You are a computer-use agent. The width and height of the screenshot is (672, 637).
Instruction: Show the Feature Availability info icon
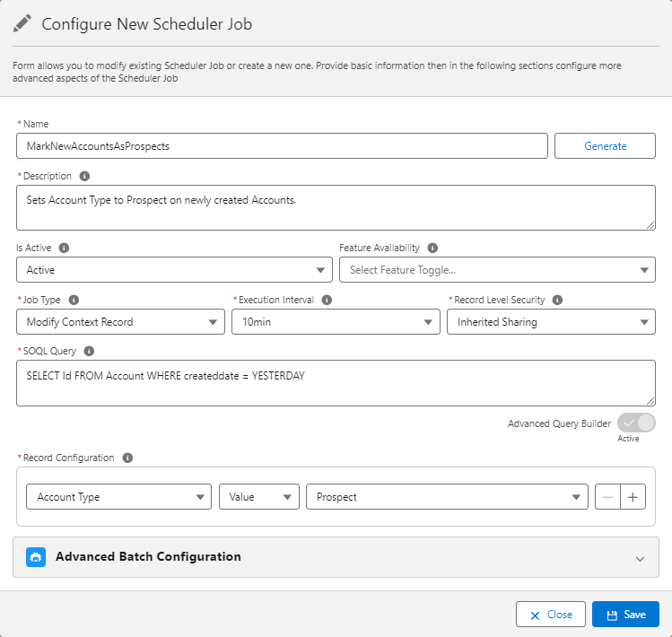coord(432,248)
